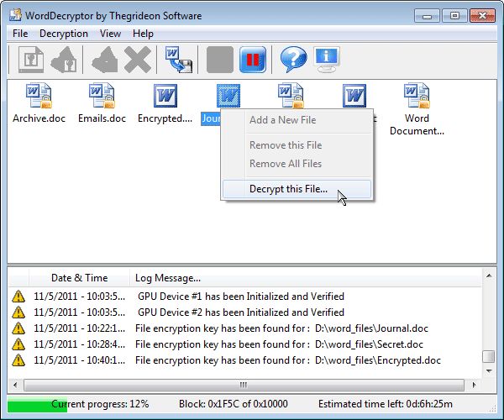Select the Encrypted... file icon
This screenshot has height=420, width=504.
(165, 96)
